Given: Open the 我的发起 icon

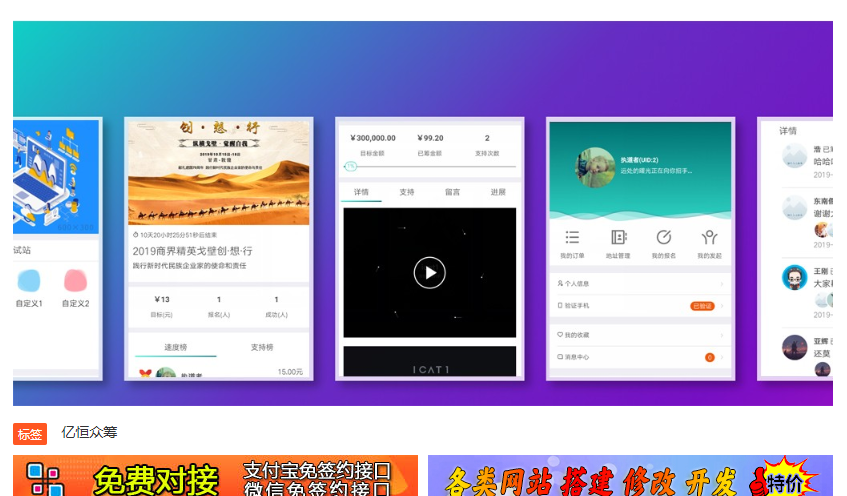Looking at the screenshot, I should 709,237.
